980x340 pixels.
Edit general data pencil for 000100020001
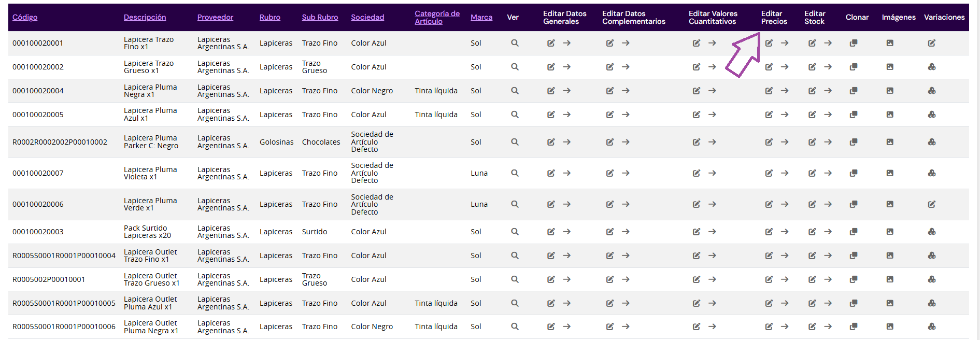pos(551,43)
